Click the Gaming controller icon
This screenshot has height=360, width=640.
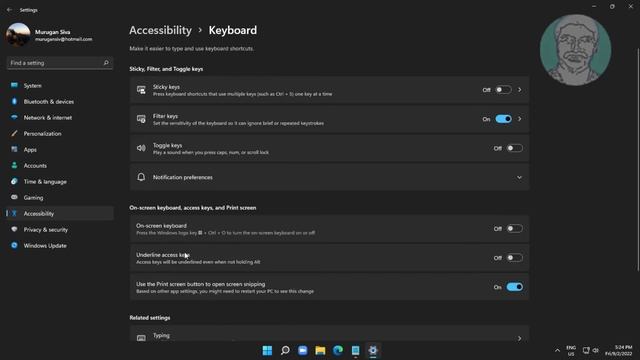click(14, 197)
